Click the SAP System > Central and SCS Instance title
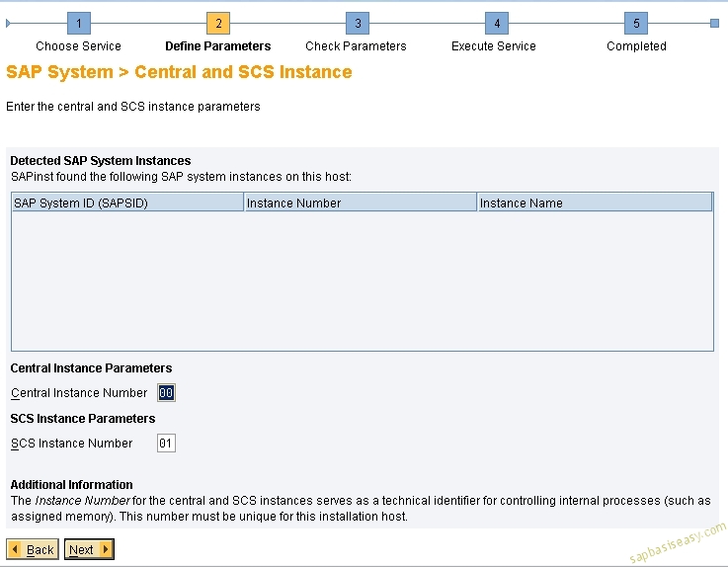 point(179,72)
